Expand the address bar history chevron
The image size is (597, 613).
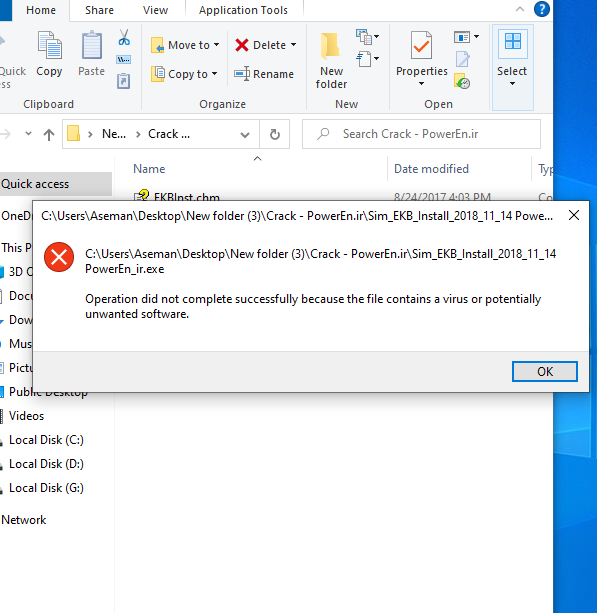coord(245,135)
